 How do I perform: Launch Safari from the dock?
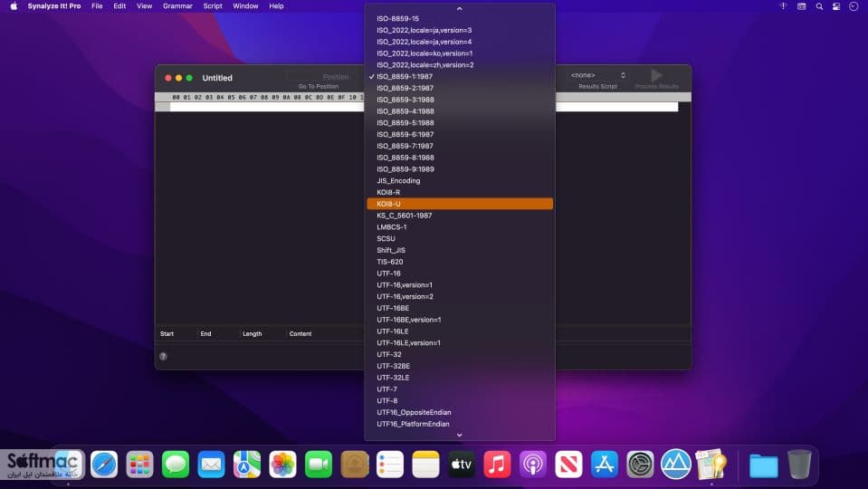[104, 464]
